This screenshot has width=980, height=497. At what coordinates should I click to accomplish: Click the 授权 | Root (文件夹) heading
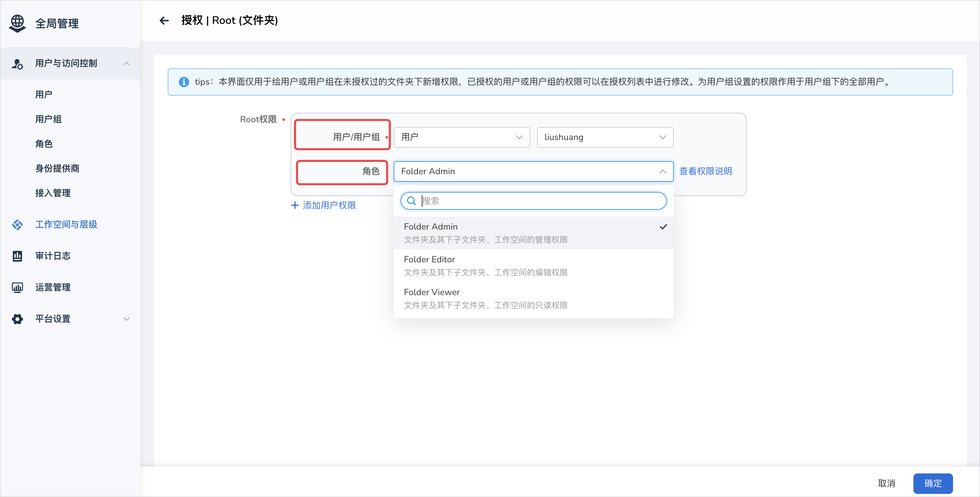pos(229,20)
